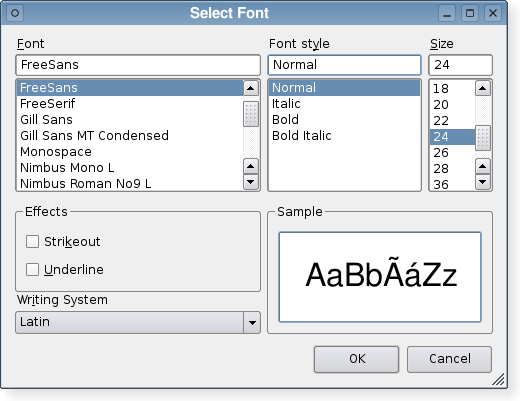The width and height of the screenshot is (520, 401).
Task: Choose Italic font style
Action: 345,104
